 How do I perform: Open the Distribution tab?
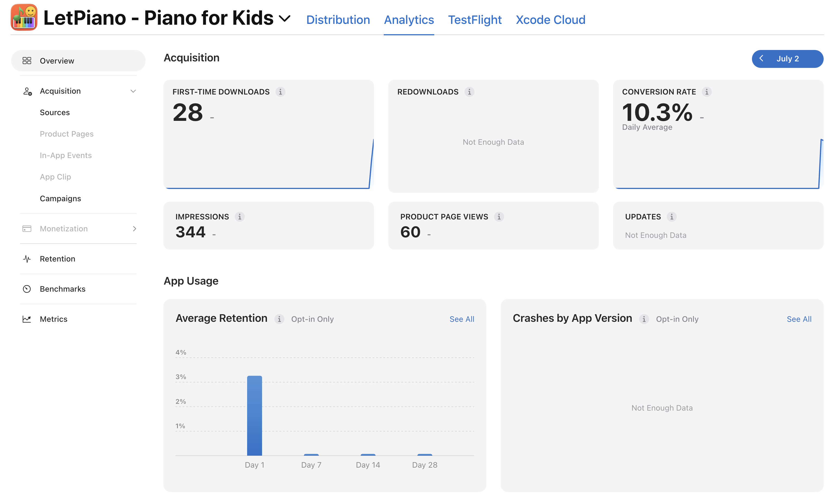point(338,20)
